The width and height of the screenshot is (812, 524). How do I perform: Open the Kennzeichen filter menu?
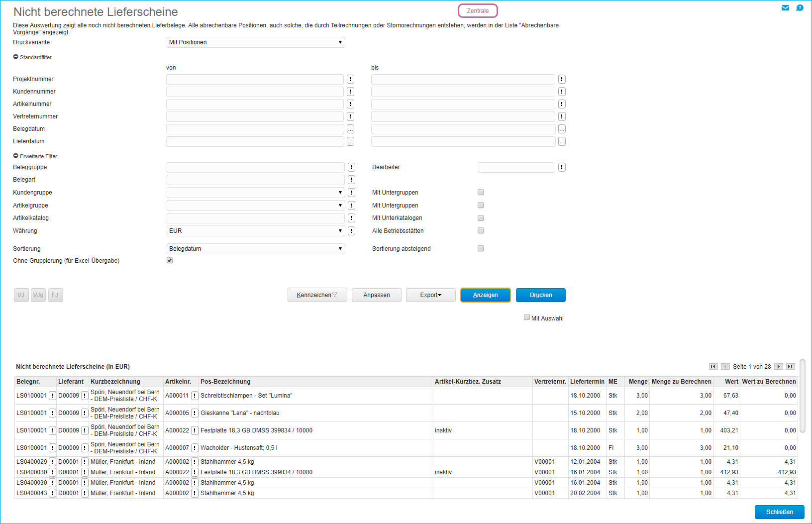(x=317, y=295)
